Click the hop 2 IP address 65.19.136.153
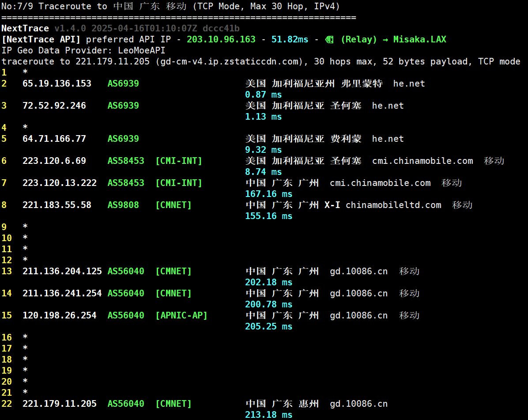 (57, 83)
